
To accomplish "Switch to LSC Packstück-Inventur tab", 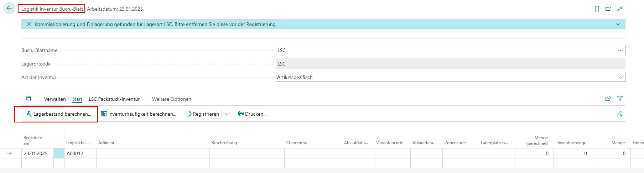I will [114, 99].
